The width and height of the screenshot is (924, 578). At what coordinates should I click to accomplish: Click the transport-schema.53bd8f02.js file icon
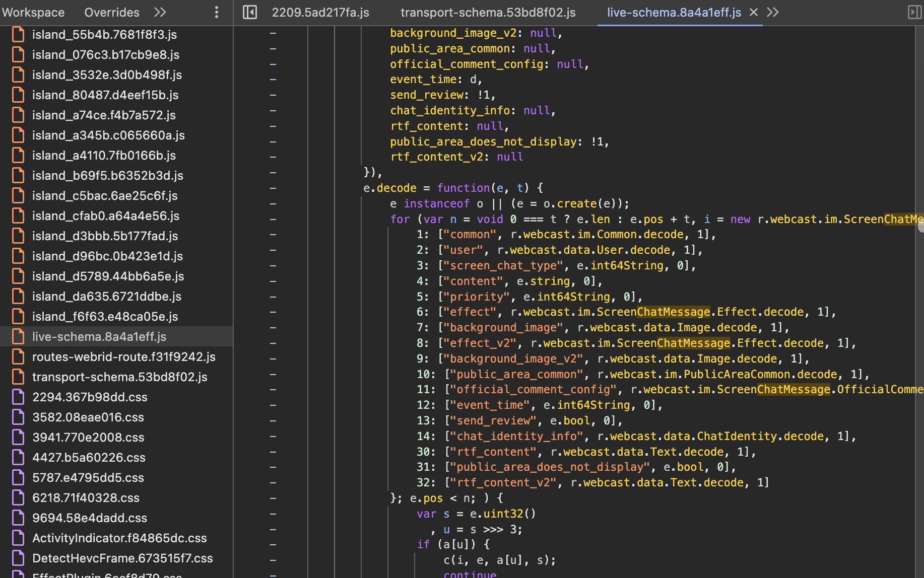[x=18, y=377]
